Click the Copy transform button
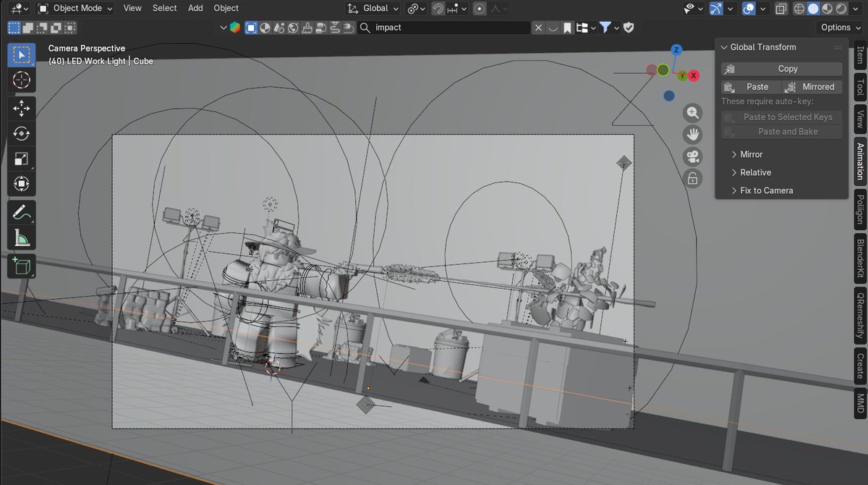868x485 pixels. point(782,69)
